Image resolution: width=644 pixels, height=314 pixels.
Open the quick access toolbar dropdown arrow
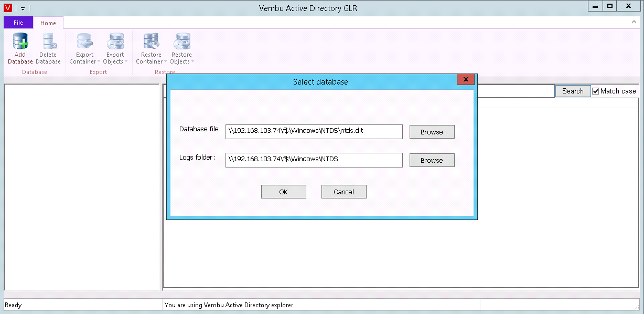coord(23,8)
